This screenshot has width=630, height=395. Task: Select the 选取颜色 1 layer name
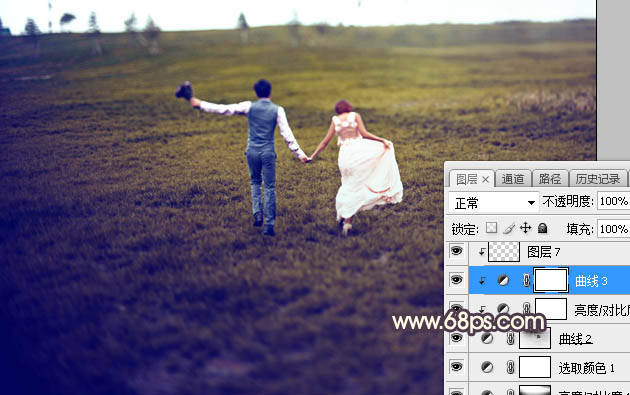(587, 368)
